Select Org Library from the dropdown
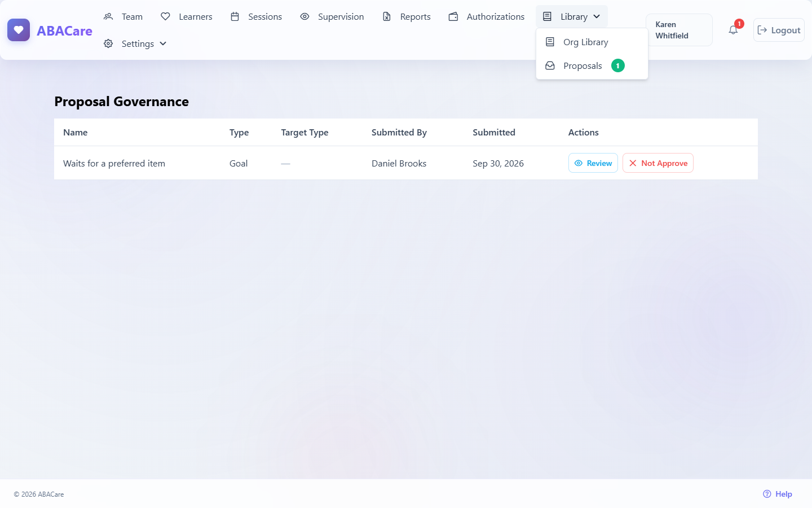The image size is (812, 508). [x=592, y=42]
